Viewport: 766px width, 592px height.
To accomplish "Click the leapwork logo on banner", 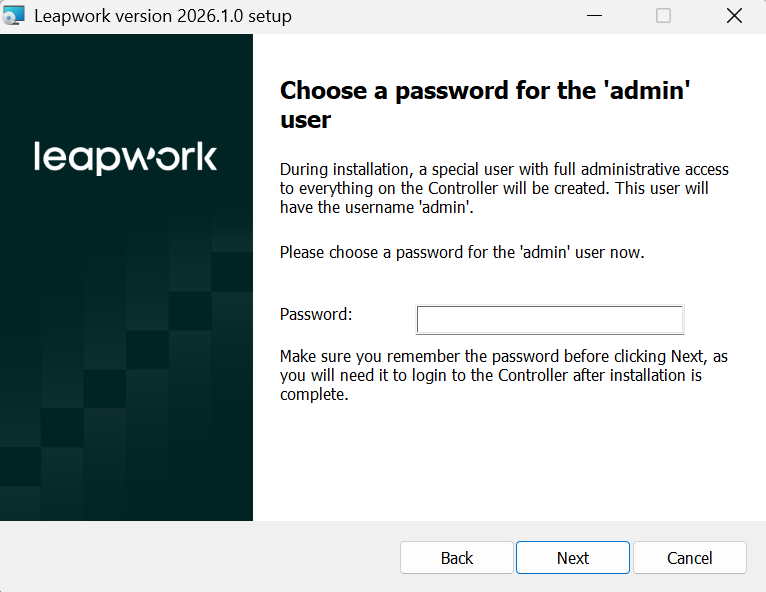I will 126,157.
